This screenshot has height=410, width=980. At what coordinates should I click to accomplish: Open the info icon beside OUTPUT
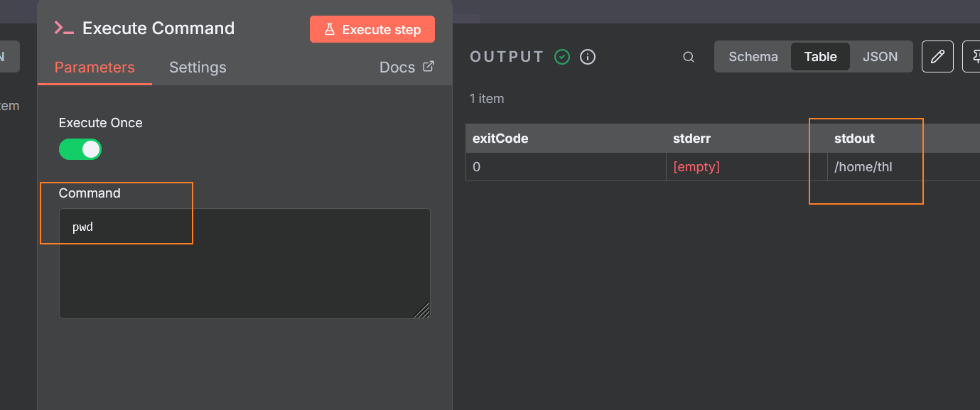588,57
